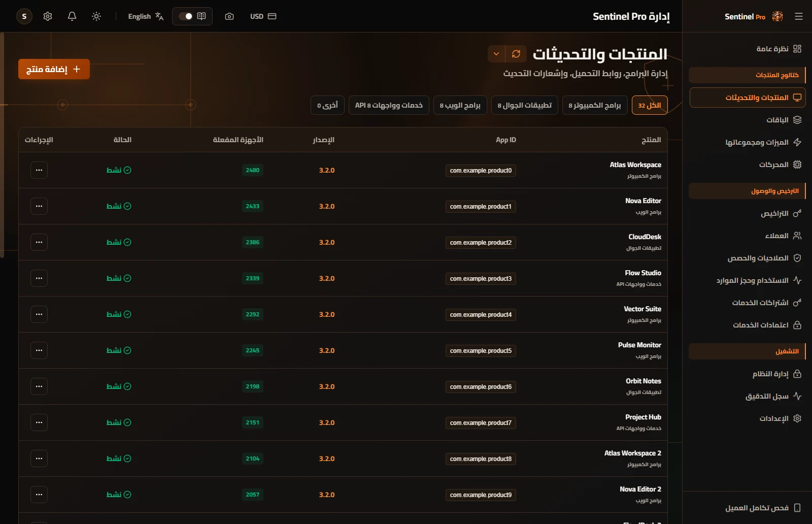Image resolution: width=812 pixels, height=524 pixels.
Task: Open the hamburger menu beside Sentinel Pro
Action: [799, 16]
